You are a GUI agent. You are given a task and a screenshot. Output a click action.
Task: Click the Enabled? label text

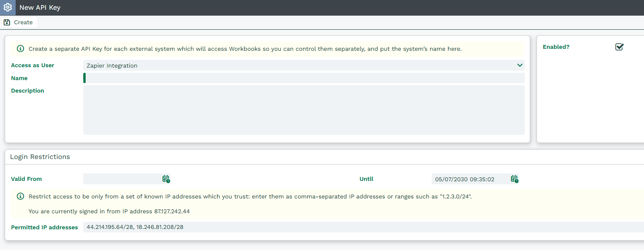pos(556,47)
